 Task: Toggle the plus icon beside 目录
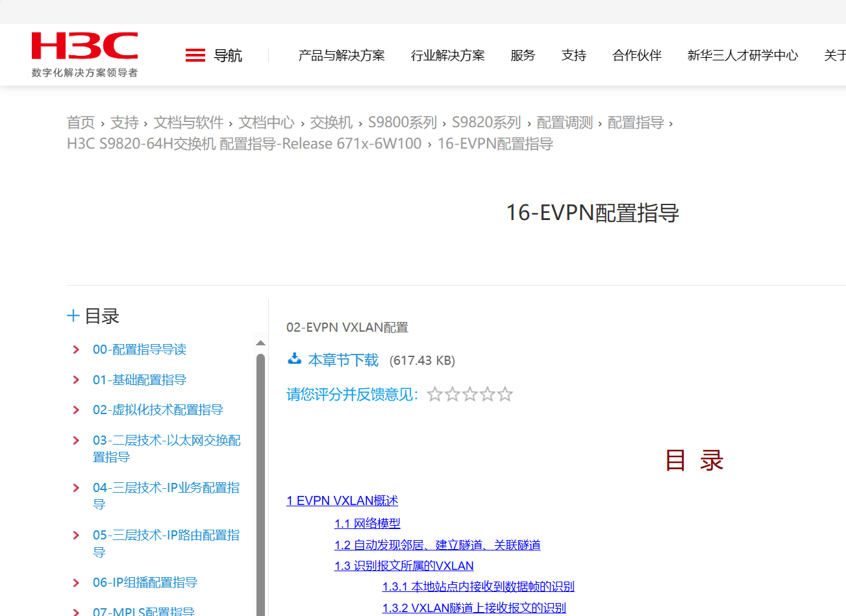73,316
